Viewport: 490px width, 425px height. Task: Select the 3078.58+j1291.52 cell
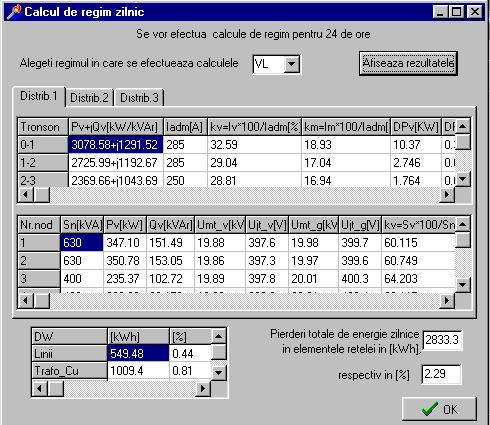pos(116,145)
